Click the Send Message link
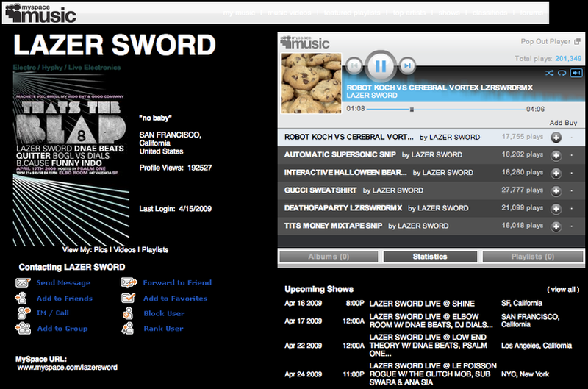Viewport: 588px width, 389px height. pyautogui.click(x=63, y=283)
